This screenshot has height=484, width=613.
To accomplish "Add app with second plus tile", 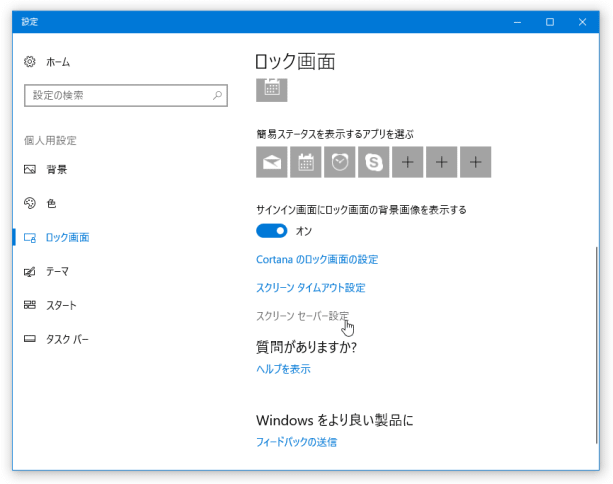I will click(x=442, y=162).
